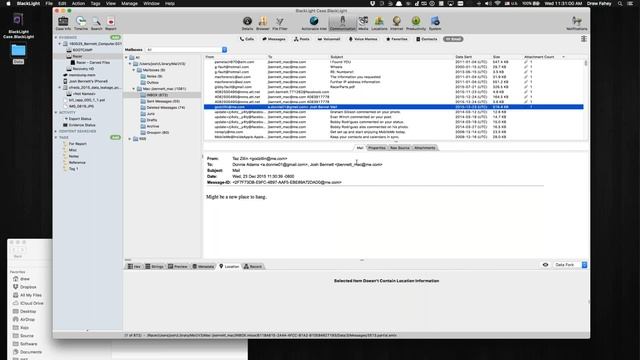
Task: Open the Strings viewer tab
Action: point(154,267)
